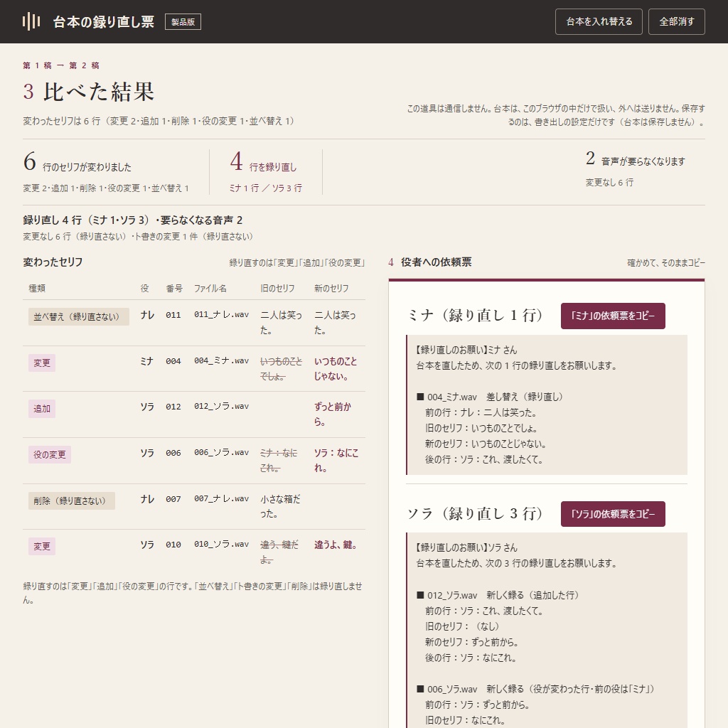Click the waveform logo icon in header
Image resolution: width=728 pixels, height=728 pixels.
[x=31, y=21]
